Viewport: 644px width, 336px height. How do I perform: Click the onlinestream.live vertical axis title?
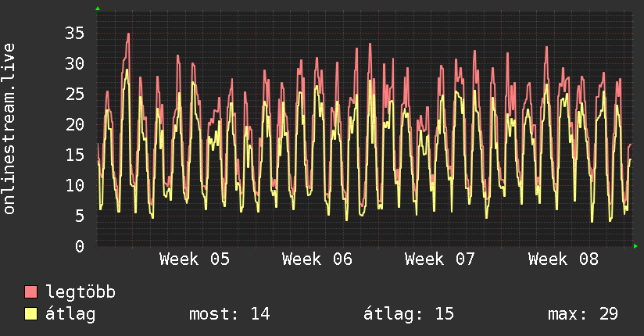9,129
